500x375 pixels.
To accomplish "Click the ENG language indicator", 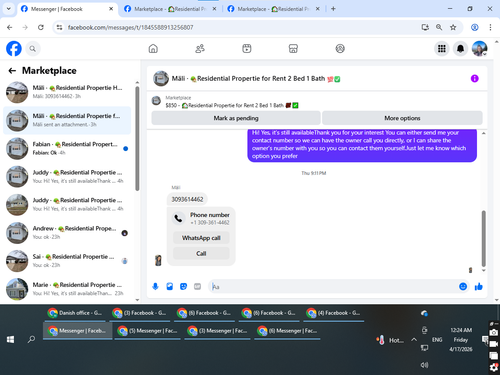I will 437,340.
